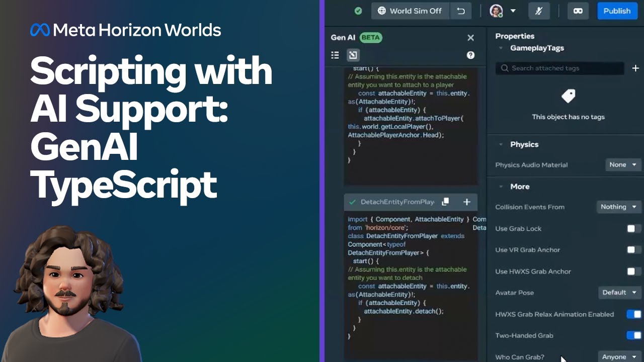Toggle the muted microphone icon
The height and width of the screenshot is (362, 644).
[539, 11]
